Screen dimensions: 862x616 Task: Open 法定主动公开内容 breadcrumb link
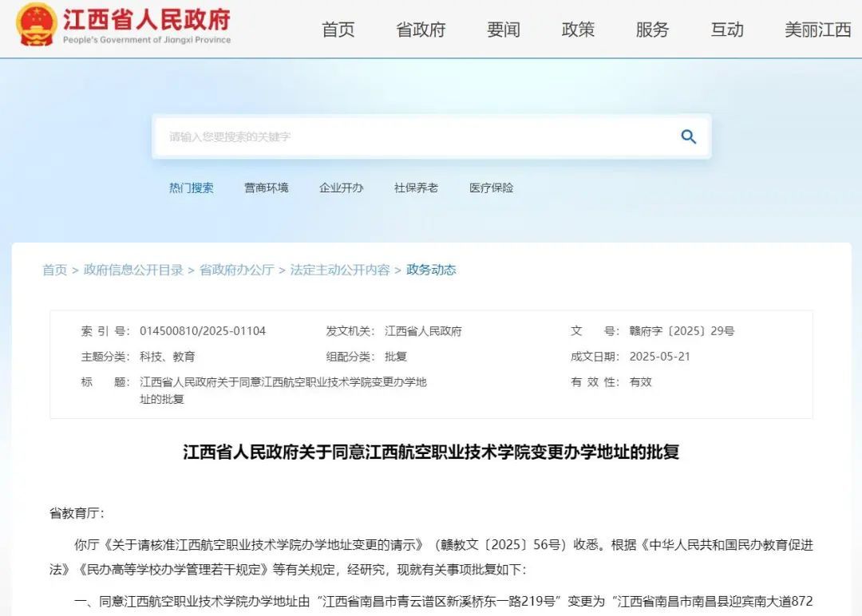[339, 270]
